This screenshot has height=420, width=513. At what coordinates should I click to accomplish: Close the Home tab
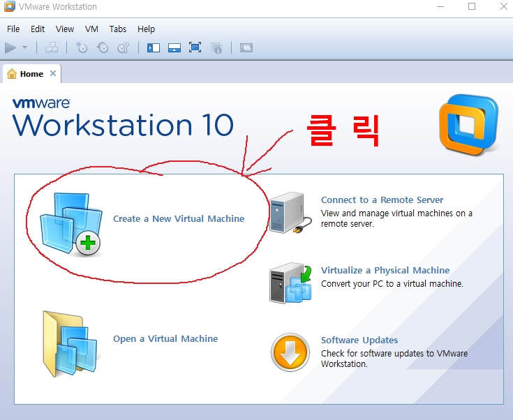click(x=53, y=73)
